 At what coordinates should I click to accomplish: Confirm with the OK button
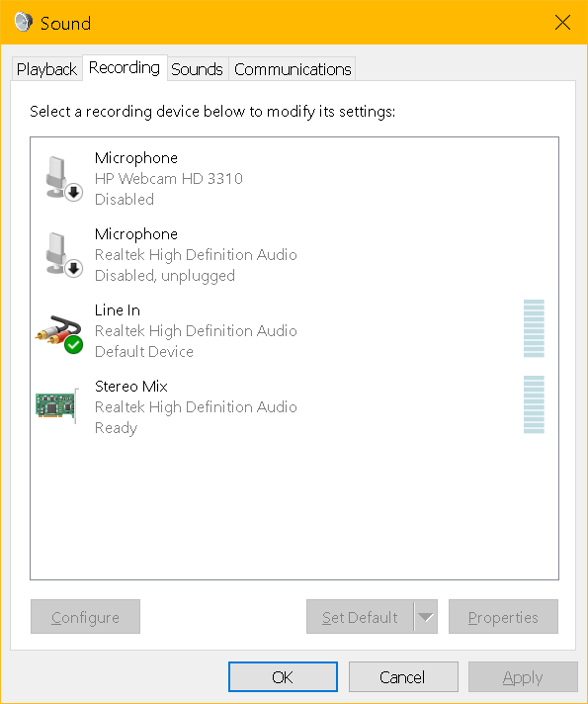(x=283, y=676)
